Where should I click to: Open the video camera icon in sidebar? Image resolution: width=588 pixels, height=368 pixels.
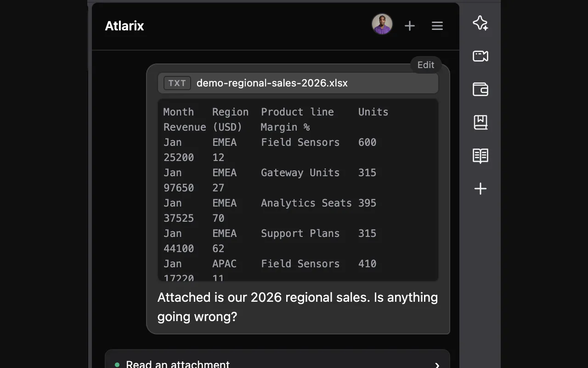pyautogui.click(x=480, y=56)
